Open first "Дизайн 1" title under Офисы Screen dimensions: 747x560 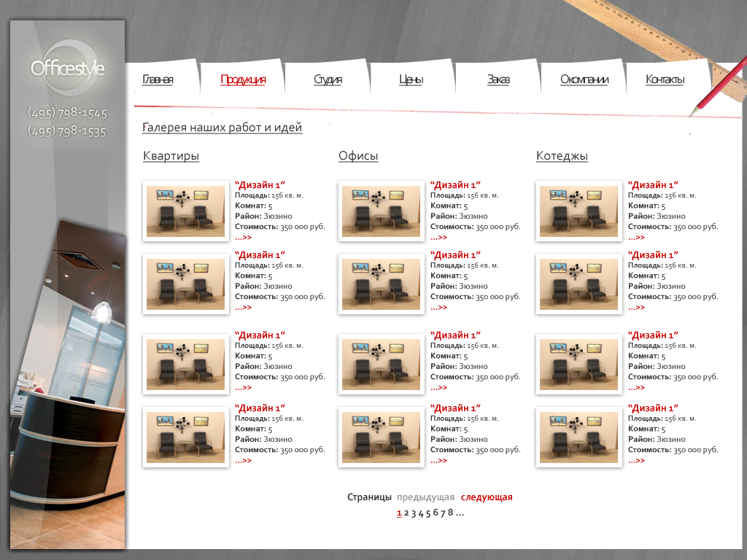click(455, 184)
